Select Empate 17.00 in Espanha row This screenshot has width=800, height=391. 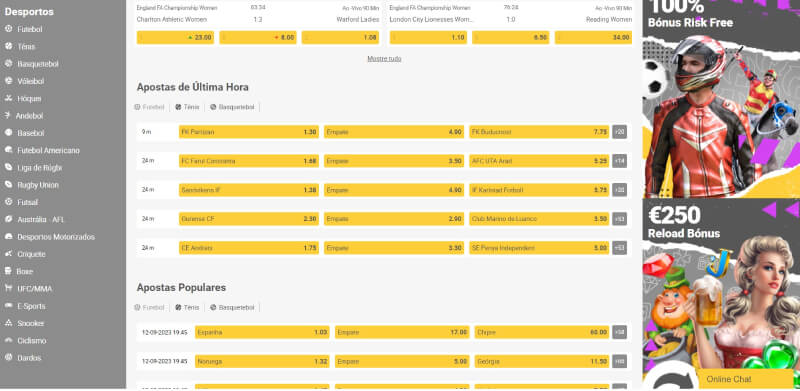402,332
